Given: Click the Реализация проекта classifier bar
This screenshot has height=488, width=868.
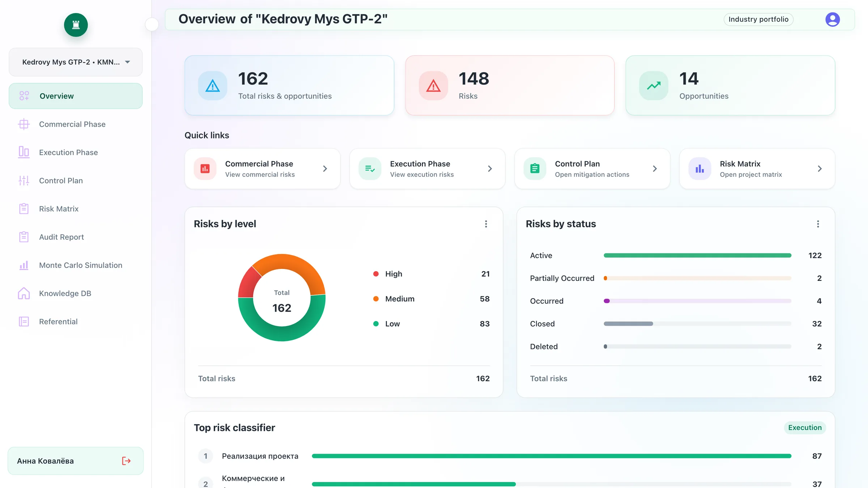Looking at the screenshot, I should click(x=552, y=456).
